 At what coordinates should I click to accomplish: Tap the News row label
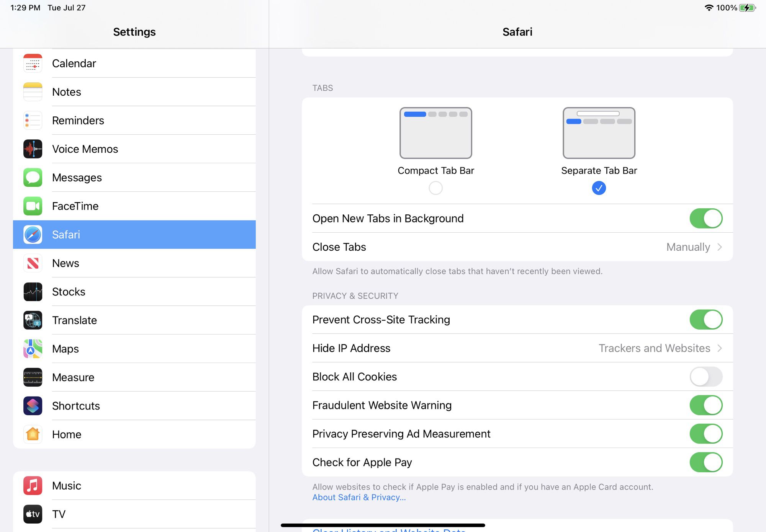65,263
